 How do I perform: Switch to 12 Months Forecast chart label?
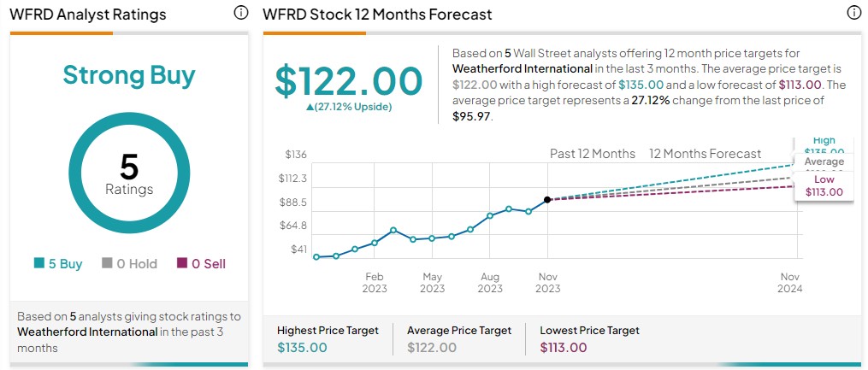coord(706,154)
